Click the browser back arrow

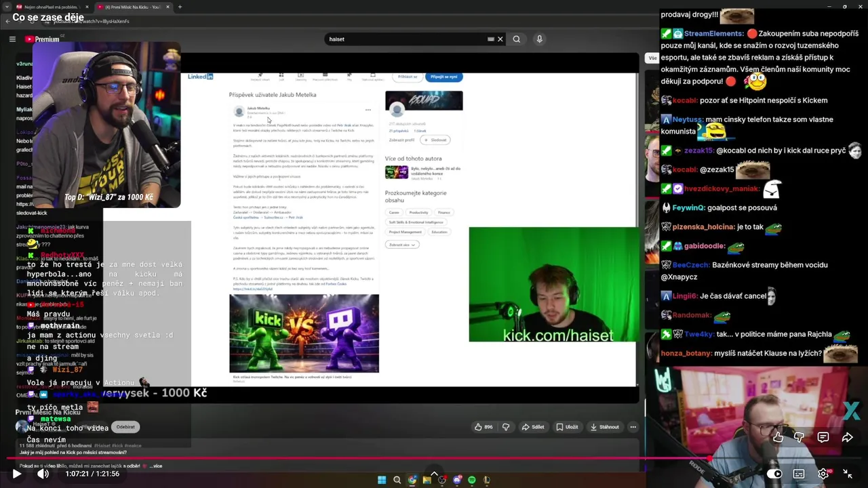(x=7, y=21)
